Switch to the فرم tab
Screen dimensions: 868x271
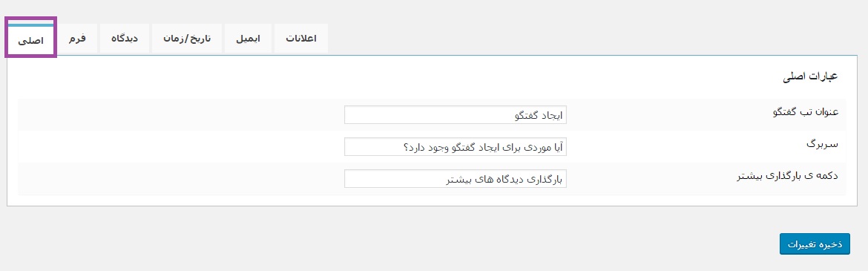77,39
